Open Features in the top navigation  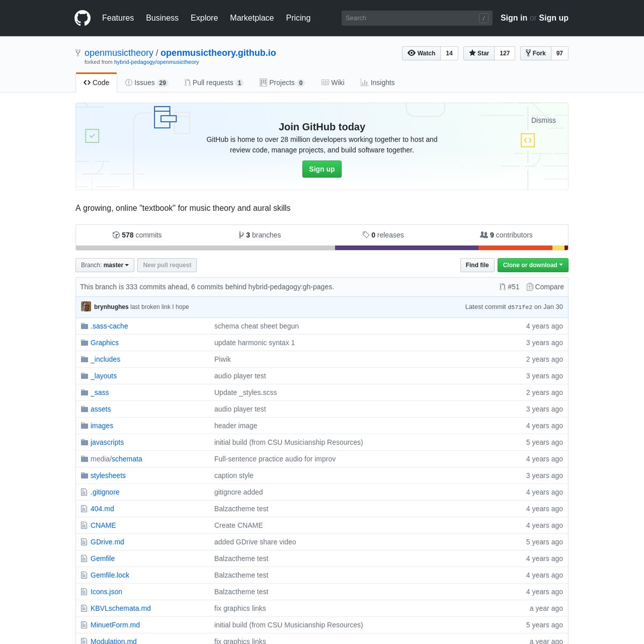point(118,18)
